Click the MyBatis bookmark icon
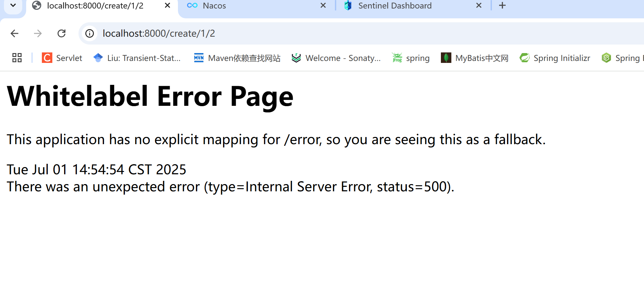Image resolution: width=644 pixels, height=305 pixels. [446, 58]
